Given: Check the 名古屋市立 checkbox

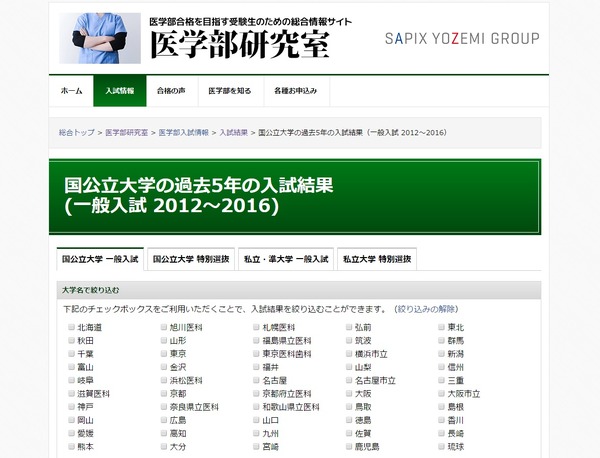Looking at the screenshot, I should click(349, 380).
